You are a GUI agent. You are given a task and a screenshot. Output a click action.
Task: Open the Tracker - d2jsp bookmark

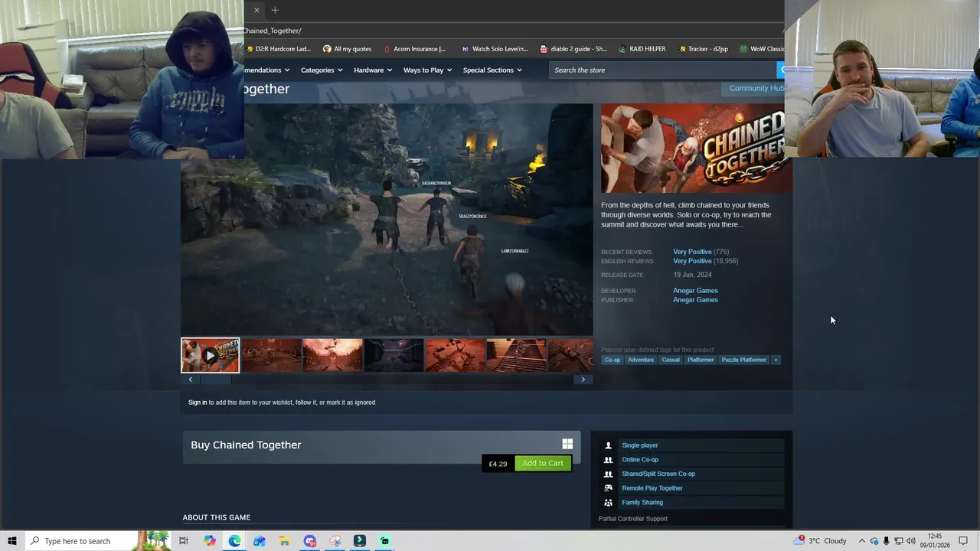click(x=703, y=49)
